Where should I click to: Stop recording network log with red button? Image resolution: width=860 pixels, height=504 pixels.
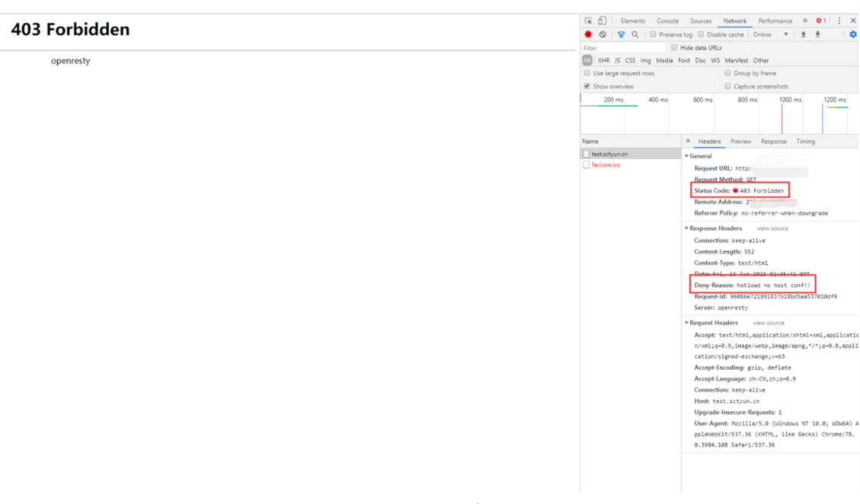(x=588, y=34)
